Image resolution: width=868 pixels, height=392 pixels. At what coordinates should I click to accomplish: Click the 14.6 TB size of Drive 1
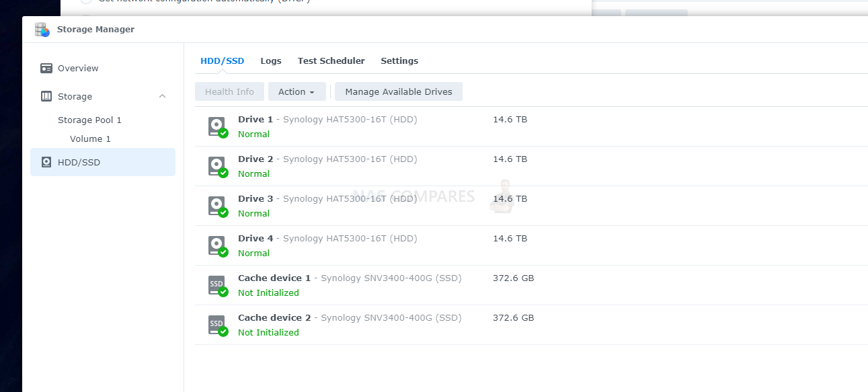tap(510, 119)
